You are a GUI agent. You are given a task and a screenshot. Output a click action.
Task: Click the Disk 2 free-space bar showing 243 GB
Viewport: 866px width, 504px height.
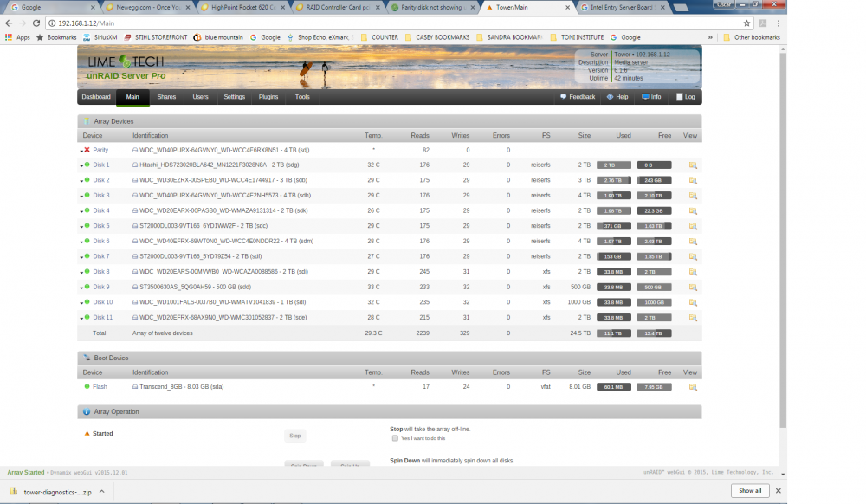(655, 180)
